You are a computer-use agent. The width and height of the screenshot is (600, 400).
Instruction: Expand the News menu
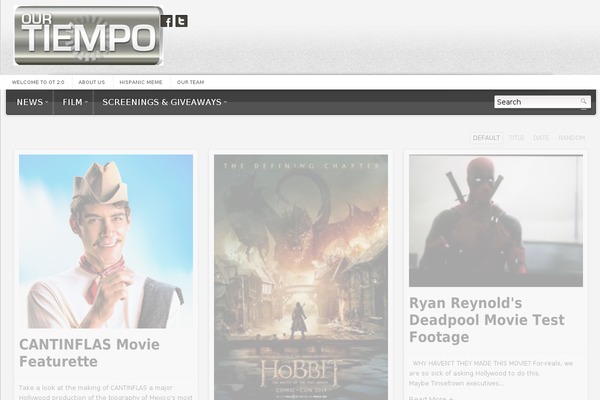(x=32, y=102)
